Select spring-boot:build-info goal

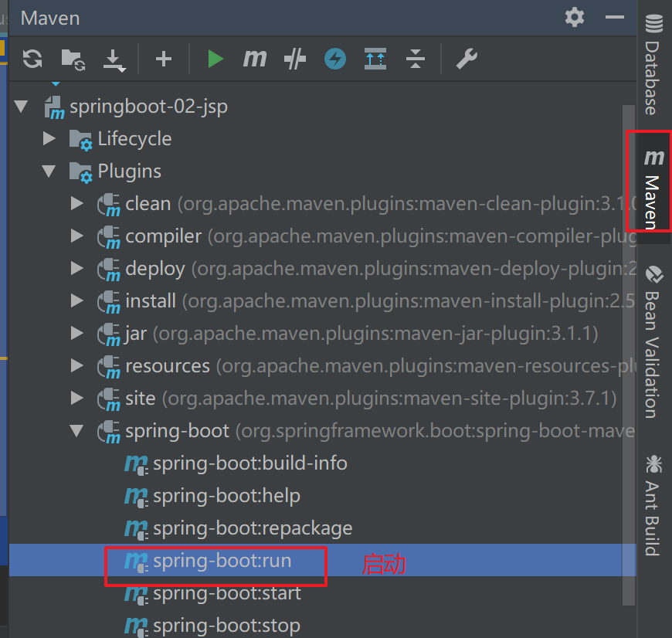click(x=249, y=463)
